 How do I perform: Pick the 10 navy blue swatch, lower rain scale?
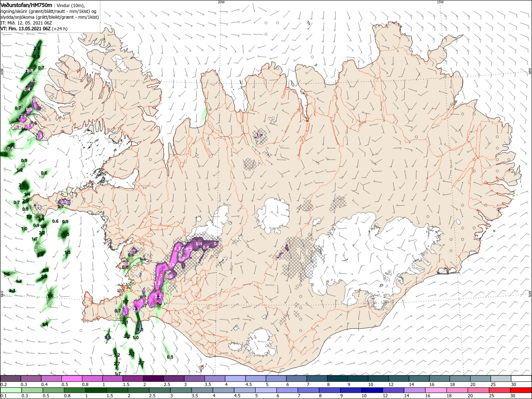click(x=372, y=390)
